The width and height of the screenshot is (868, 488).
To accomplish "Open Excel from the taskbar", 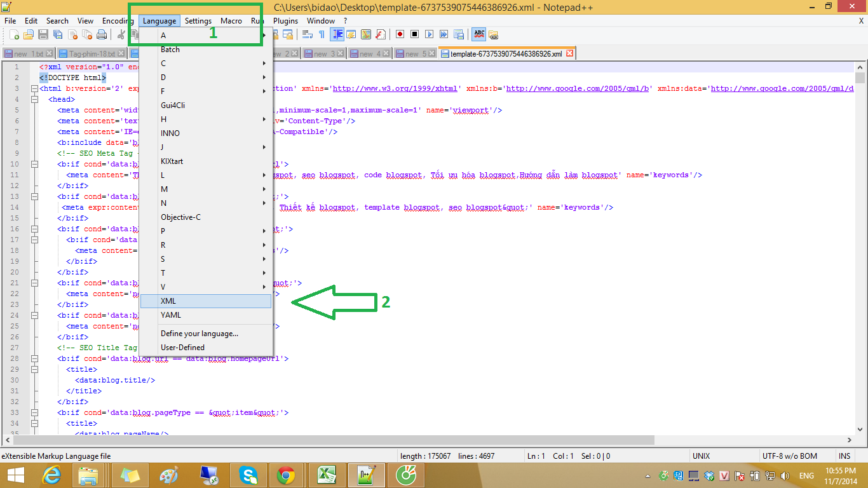I will pyautogui.click(x=326, y=475).
